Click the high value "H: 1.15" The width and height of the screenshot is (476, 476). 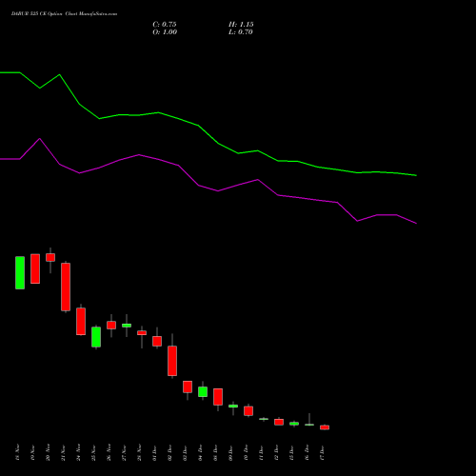point(241,25)
